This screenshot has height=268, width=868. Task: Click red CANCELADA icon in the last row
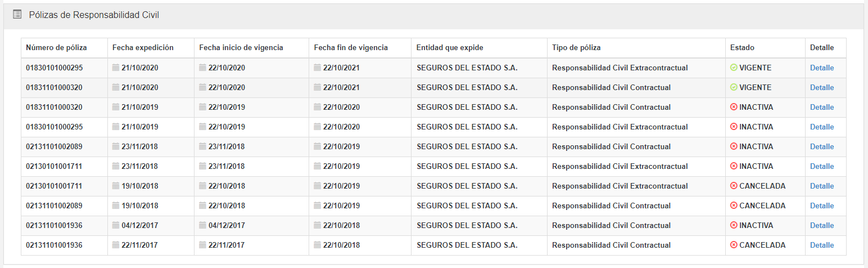tap(734, 245)
